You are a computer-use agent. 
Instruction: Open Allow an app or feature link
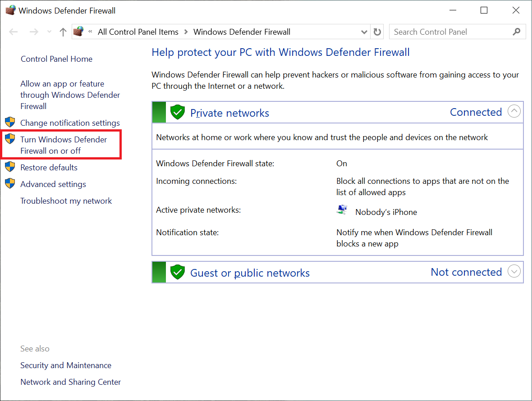click(x=70, y=95)
